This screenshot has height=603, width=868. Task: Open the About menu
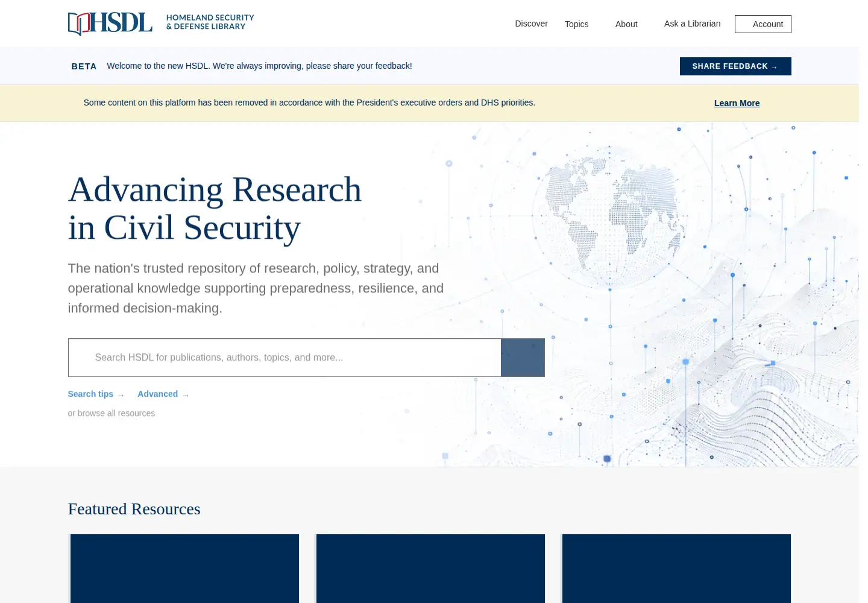click(626, 24)
